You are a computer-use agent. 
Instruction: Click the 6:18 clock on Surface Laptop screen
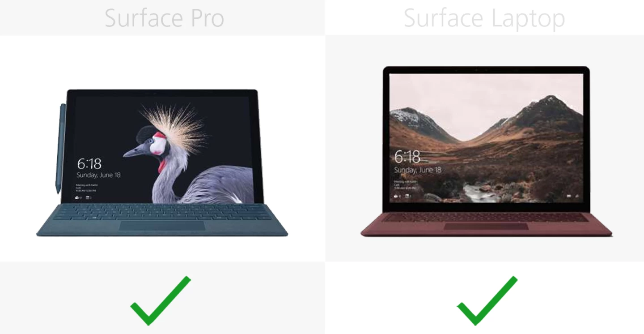[x=407, y=157]
